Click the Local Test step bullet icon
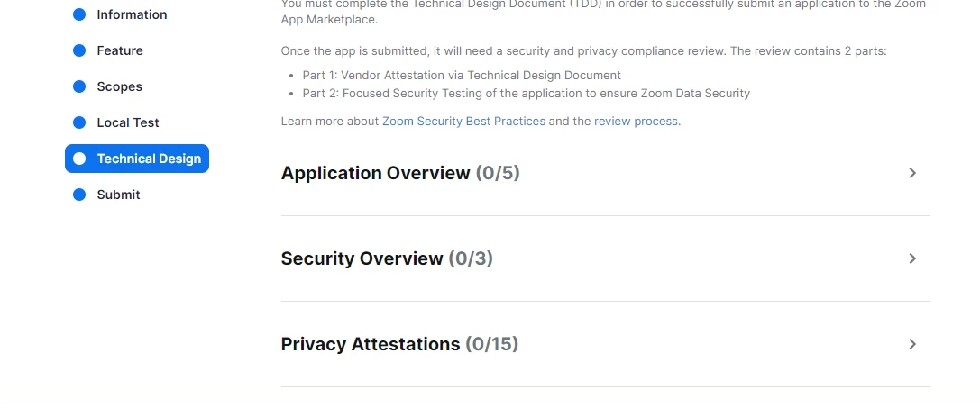This screenshot has width=980, height=408. pos(79,122)
